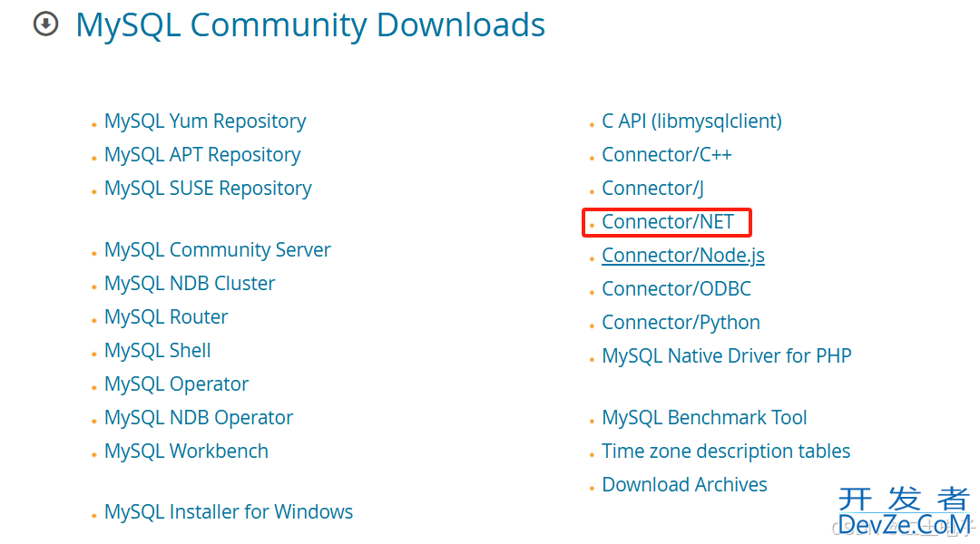Screen dimensions: 980x544
Task: Go to Connector/ODBC downloads
Action: (676, 289)
